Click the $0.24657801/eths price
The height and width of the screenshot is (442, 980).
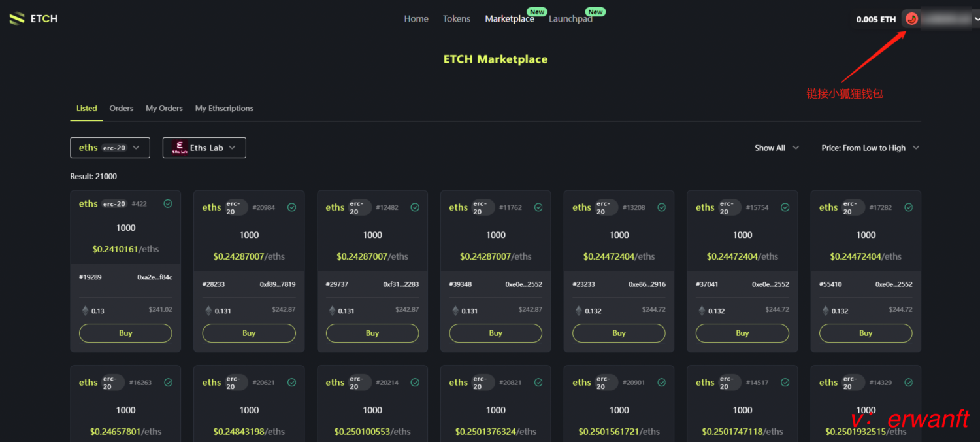coord(125,432)
